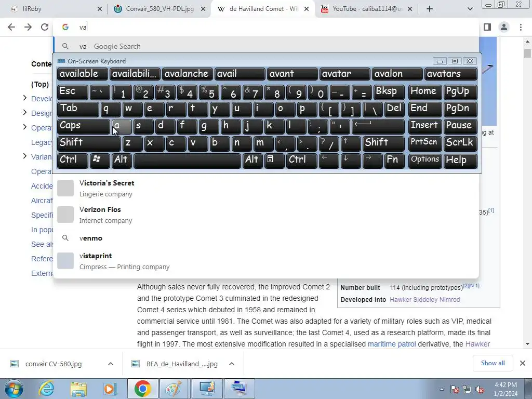Screen dimensions: 532x399
Task: Toggle the Fn key
Action: click(394, 161)
